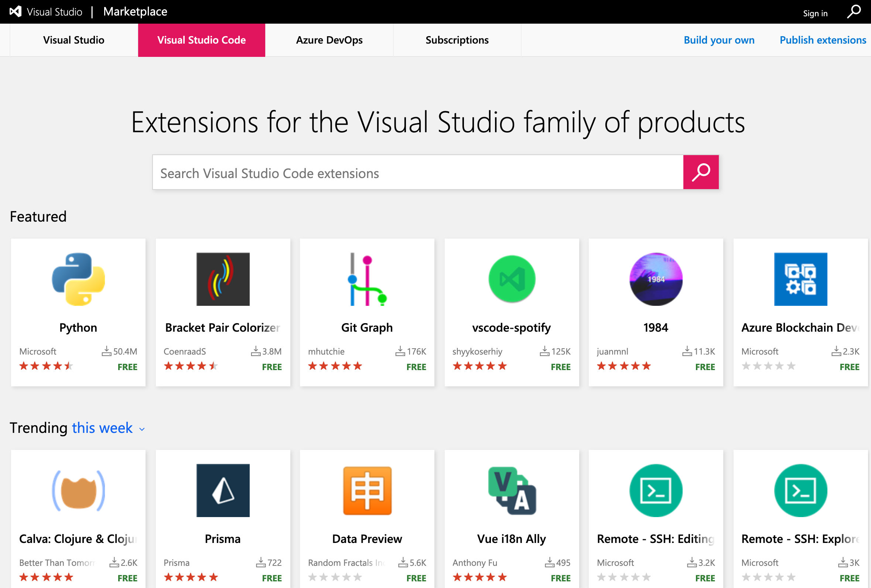871x588 pixels.
Task: Click the Marketplace title in header
Action: point(135,11)
